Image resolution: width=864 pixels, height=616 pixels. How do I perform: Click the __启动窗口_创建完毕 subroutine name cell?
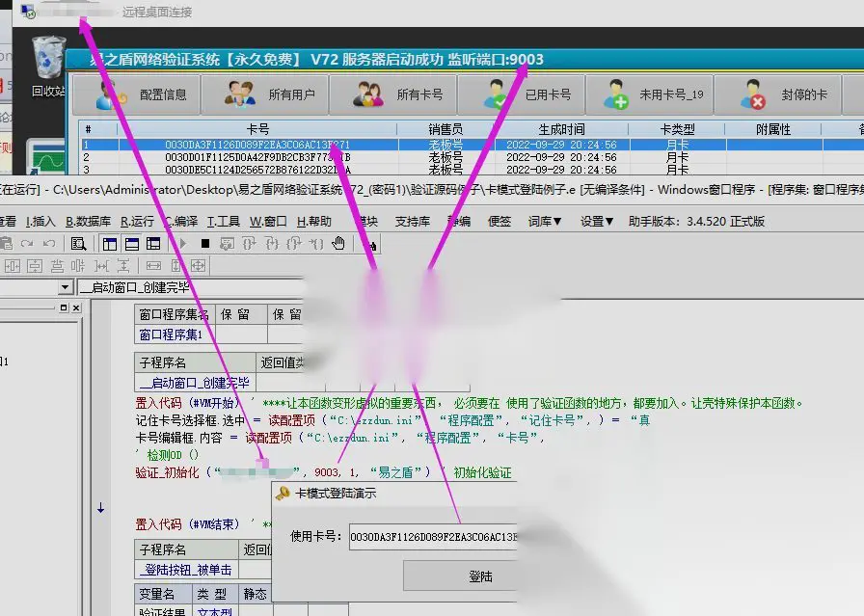[195, 383]
